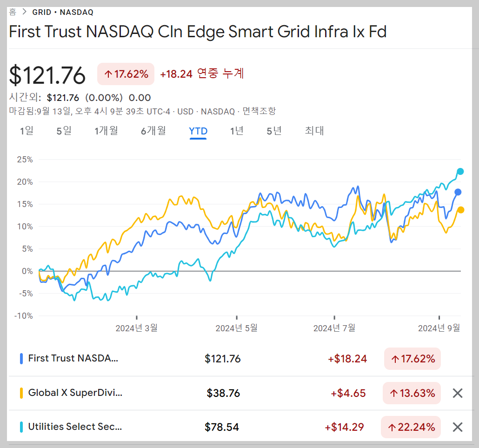Click the 25% y-axis label
The image size is (479, 448).
pyautogui.click(x=25, y=160)
